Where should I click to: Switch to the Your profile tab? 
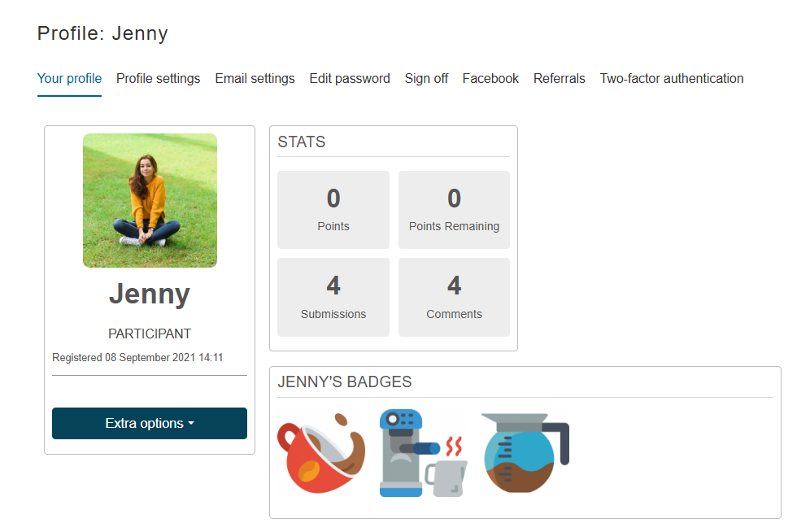point(69,79)
